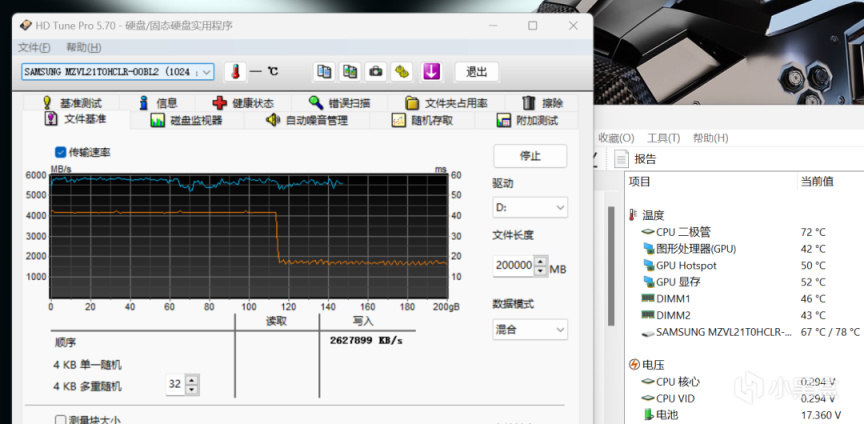Click the queue depth 32 field
The width and height of the screenshot is (864, 424).
(x=175, y=385)
